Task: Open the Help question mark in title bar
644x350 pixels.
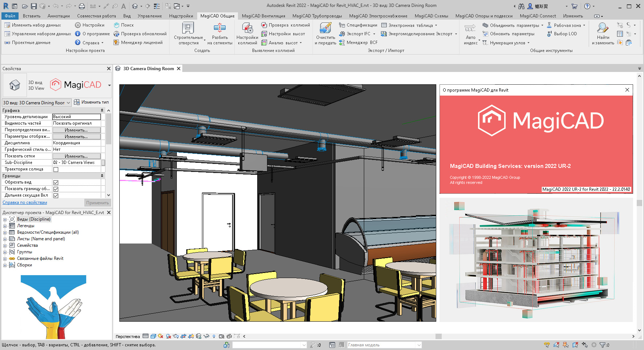Action: point(587,6)
